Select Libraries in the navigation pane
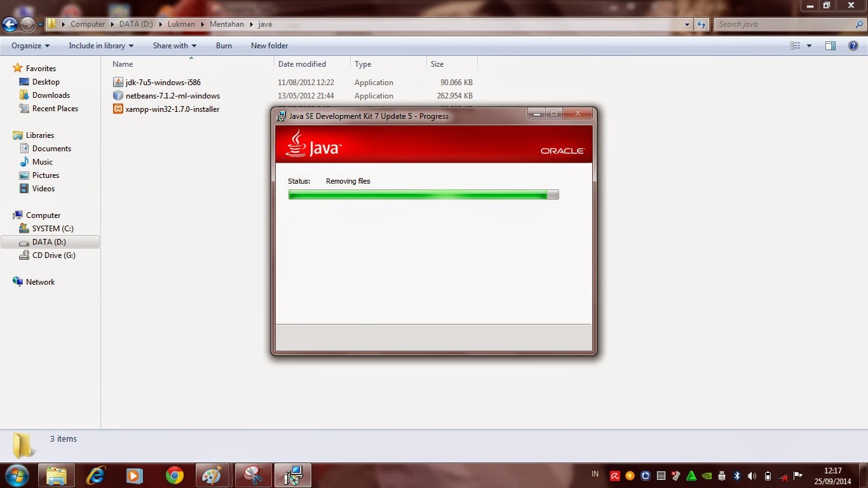868x488 pixels. [40, 135]
